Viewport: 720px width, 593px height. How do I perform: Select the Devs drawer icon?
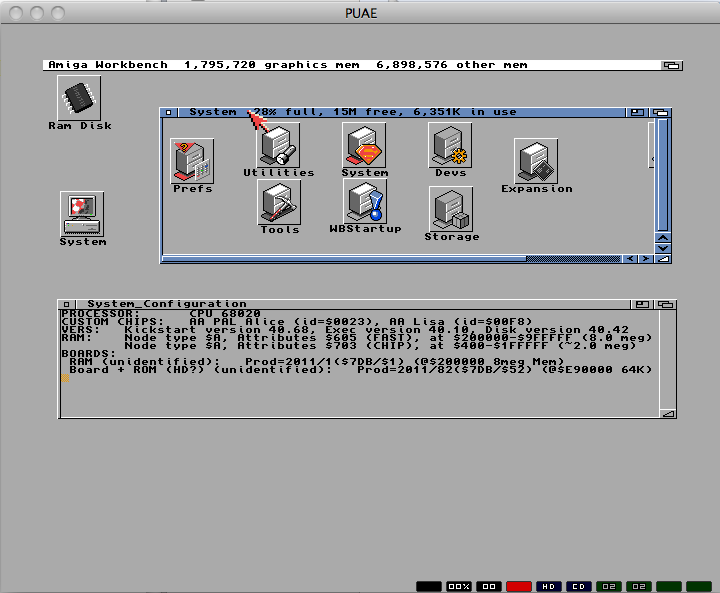(450, 146)
